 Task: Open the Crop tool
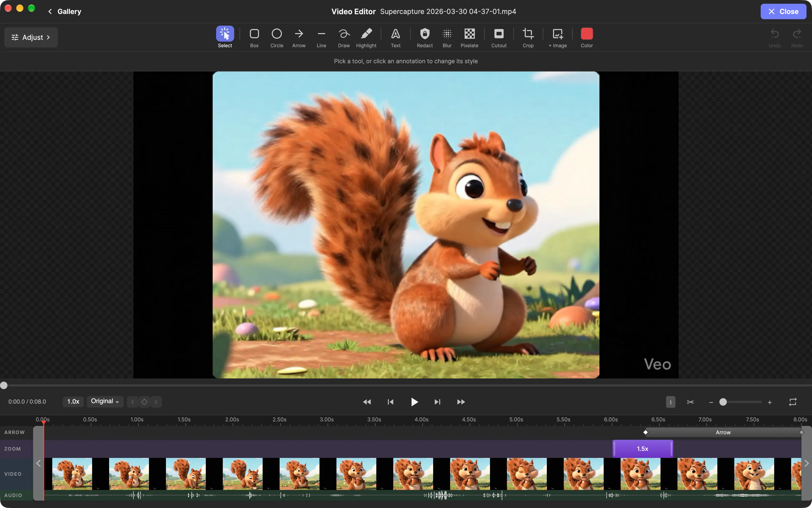click(528, 37)
